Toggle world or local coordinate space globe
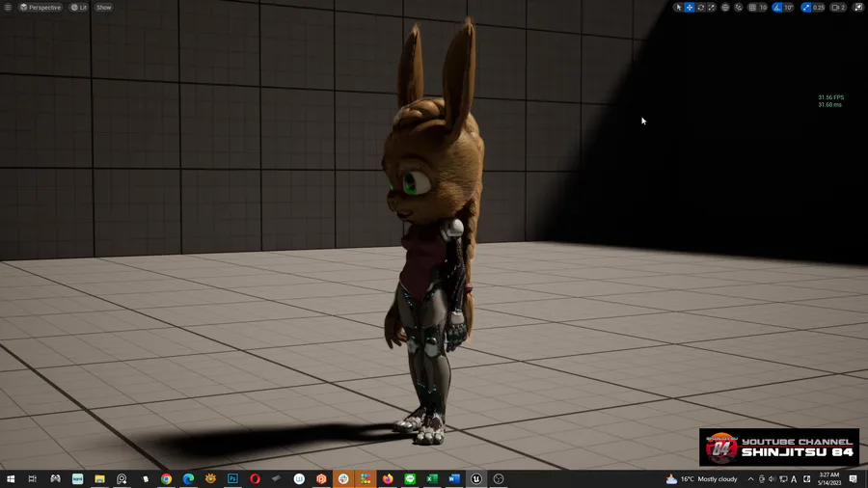Viewport: 868px width, 488px height. point(725,7)
